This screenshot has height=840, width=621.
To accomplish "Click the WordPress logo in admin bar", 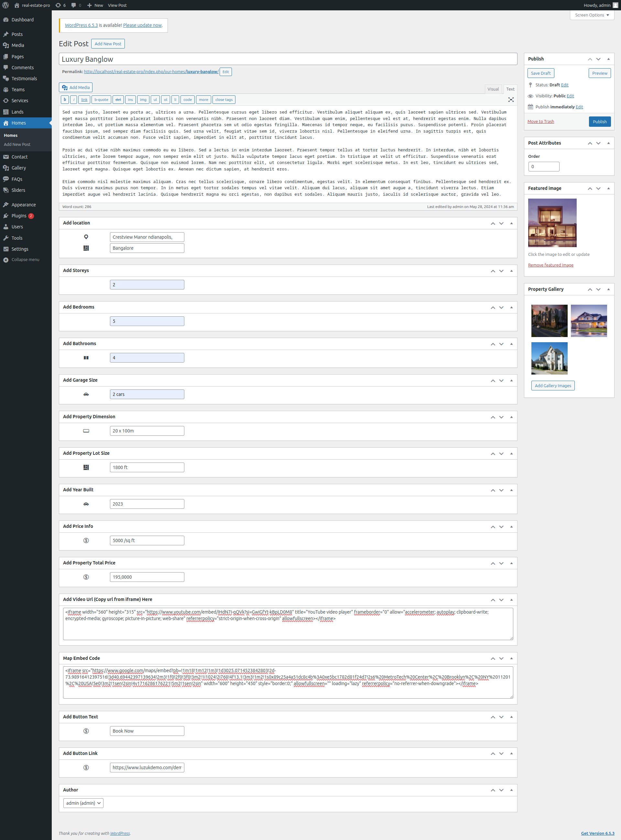I will tap(5, 5).
